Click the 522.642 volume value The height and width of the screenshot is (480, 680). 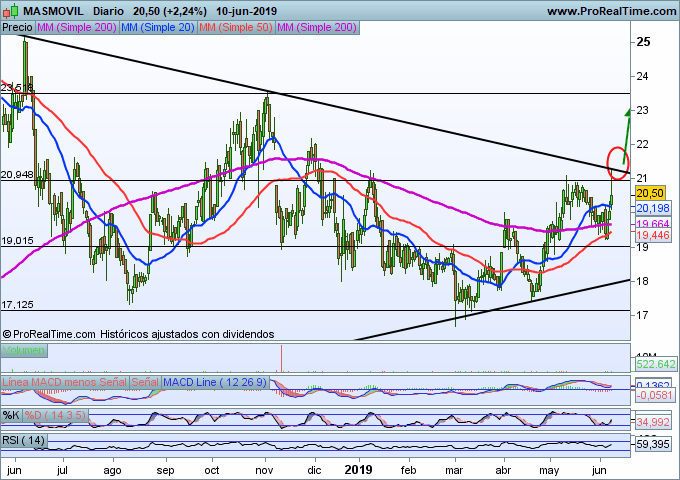pyautogui.click(x=656, y=364)
